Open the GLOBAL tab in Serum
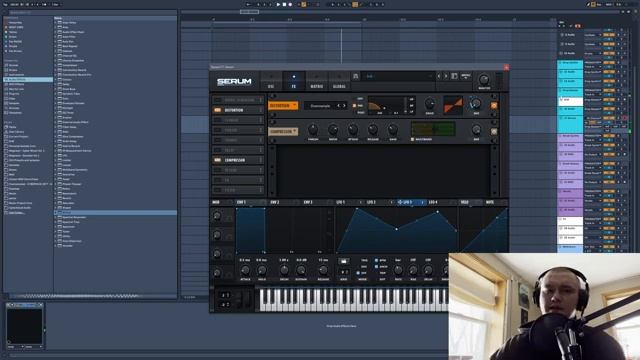This screenshot has width=640, height=360. pyautogui.click(x=339, y=81)
